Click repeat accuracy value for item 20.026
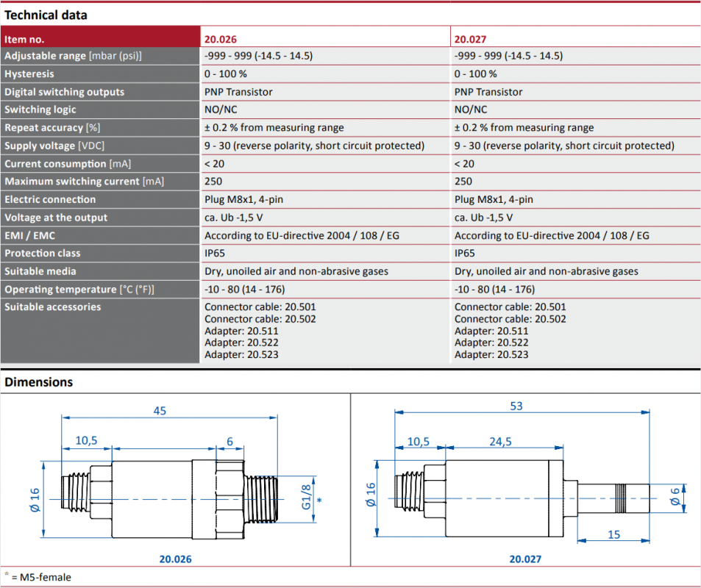Screen dimensions: 701x588 coord(274,128)
